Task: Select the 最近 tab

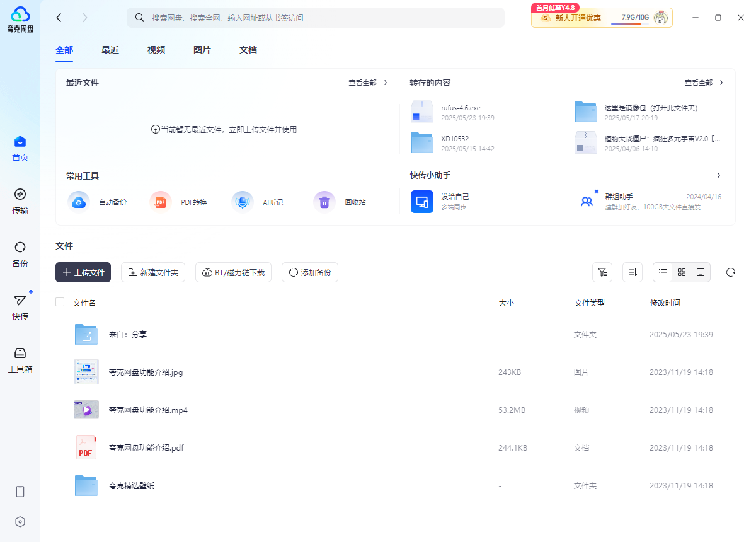Action: click(x=110, y=50)
